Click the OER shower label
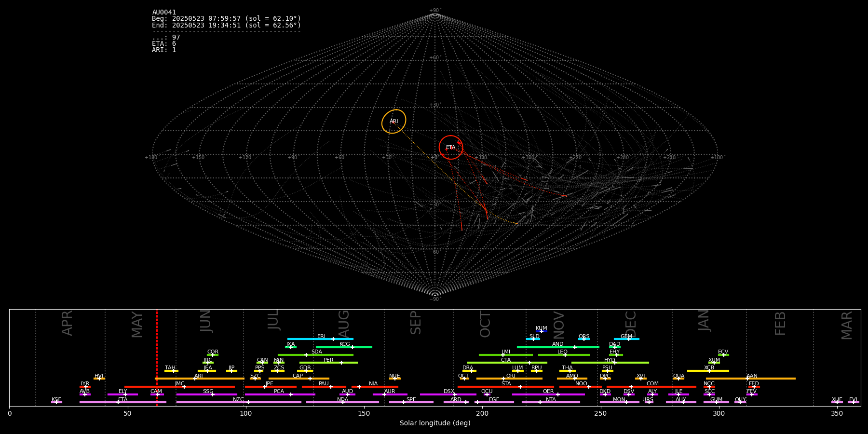868x434 pixels. click(548, 392)
